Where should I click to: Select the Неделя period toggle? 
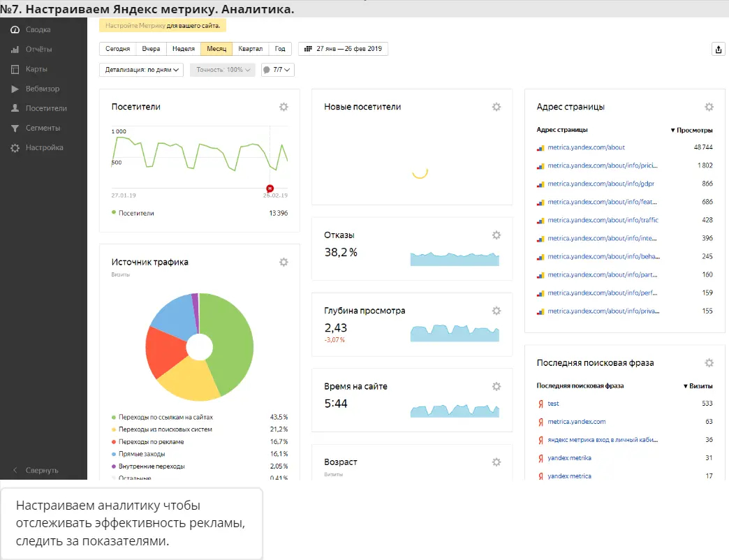[x=183, y=49]
